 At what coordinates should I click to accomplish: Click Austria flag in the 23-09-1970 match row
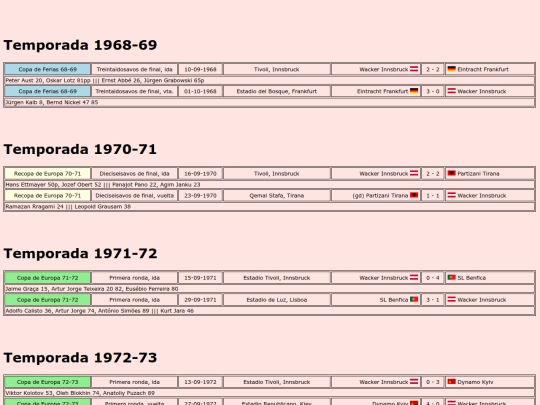pyautogui.click(x=451, y=195)
